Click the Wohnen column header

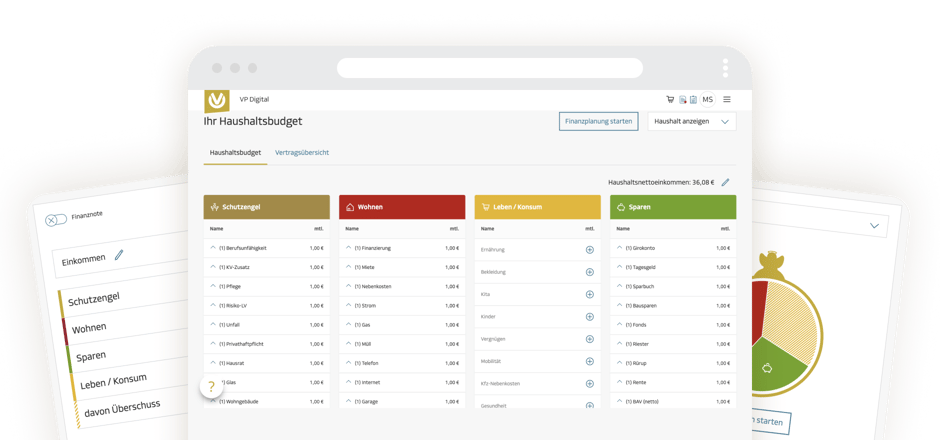click(402, 207)
